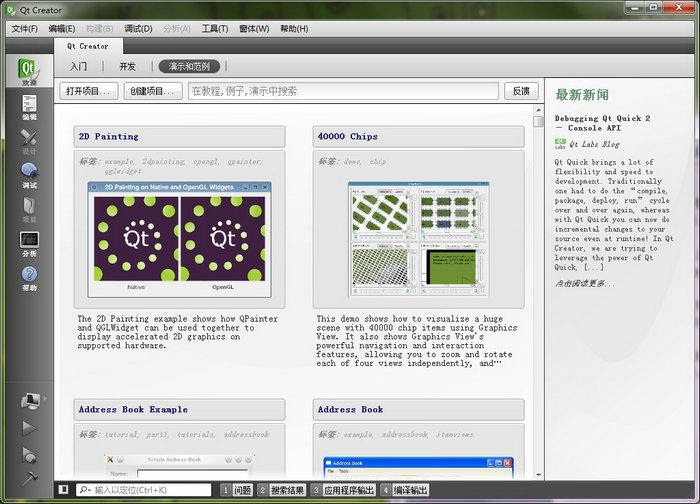Open the 工具(T) menu
700x504 pixels.
tap(215, 29)
